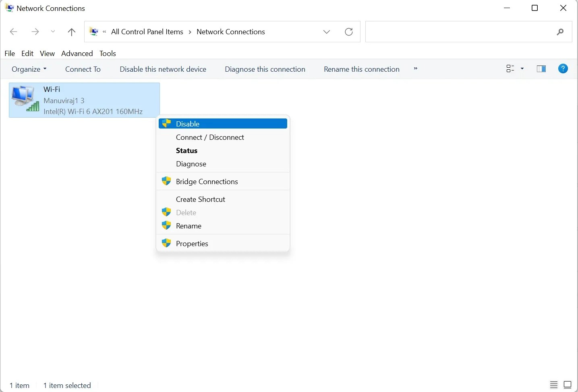This screenshot has width=578, height=392.
Task: Open the Organize dropdown
Action: pos(29,69)
